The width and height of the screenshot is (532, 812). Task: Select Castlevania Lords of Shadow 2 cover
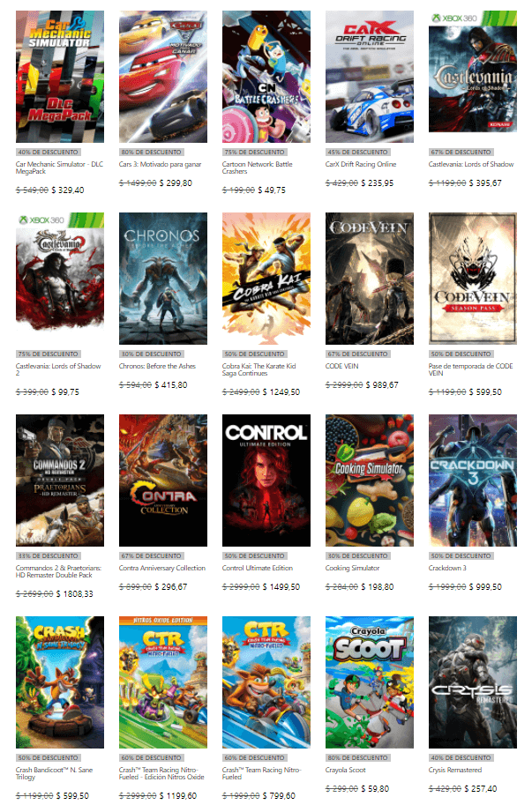tap(60, 279)
